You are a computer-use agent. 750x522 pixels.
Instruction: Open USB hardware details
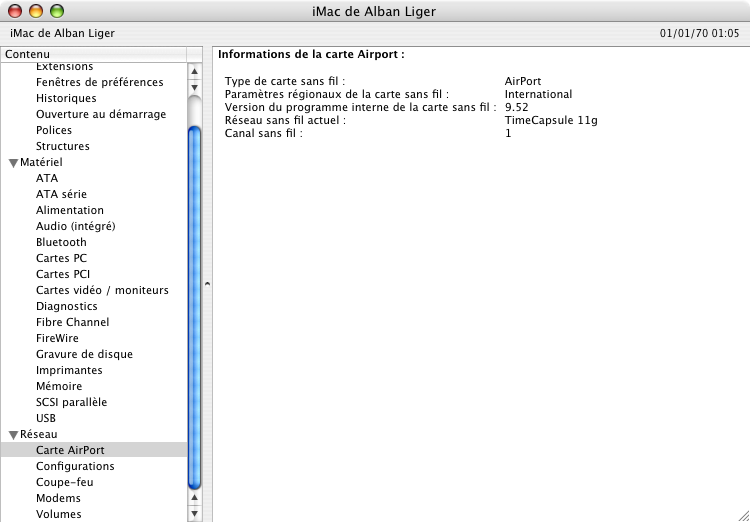46,418
